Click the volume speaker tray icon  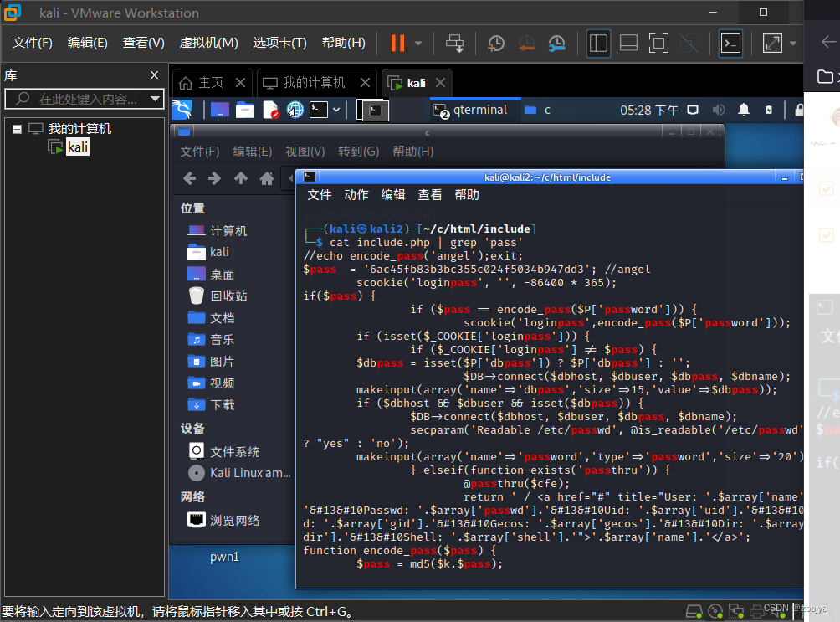coord(719,110)
